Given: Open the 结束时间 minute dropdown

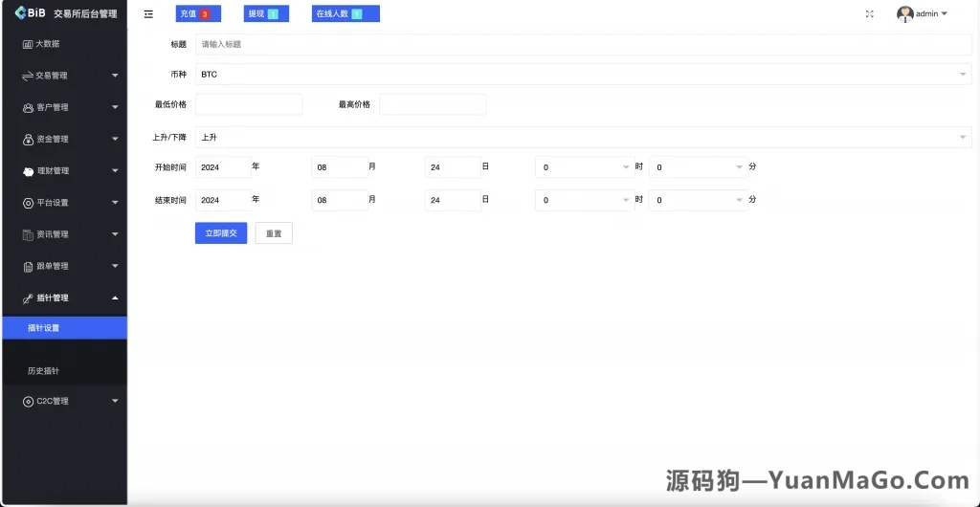Looking at the screenshot, I should tap(698, 201).
